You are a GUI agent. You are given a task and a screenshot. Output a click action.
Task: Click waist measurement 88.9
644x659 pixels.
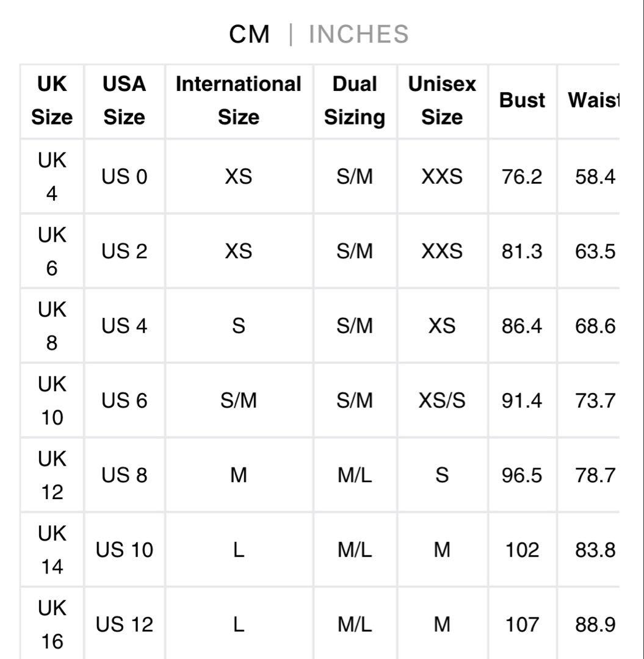tap(595, 624)
